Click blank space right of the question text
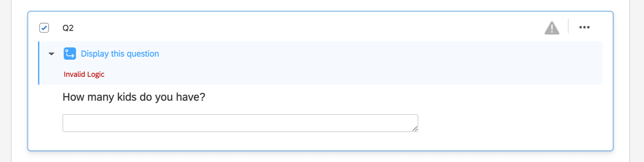Image resolution: width=644 pixels, height=162 pixels. 379,97
